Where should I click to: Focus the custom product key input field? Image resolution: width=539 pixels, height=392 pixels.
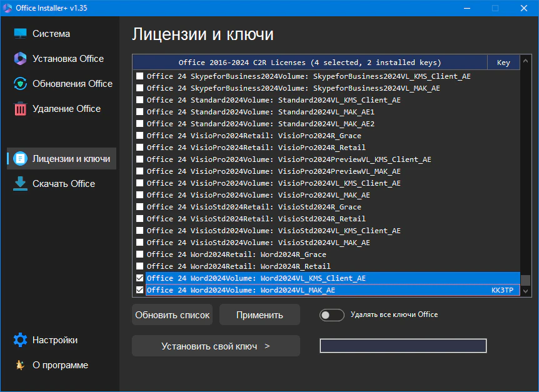tap(403, 346)
